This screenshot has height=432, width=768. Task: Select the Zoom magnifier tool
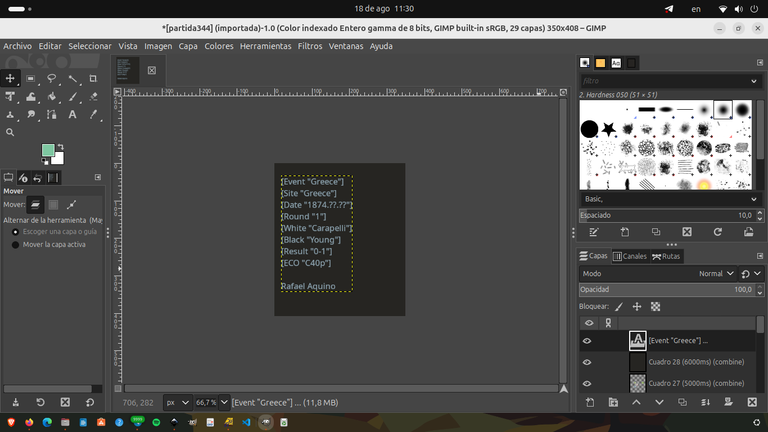pos(10,132)
